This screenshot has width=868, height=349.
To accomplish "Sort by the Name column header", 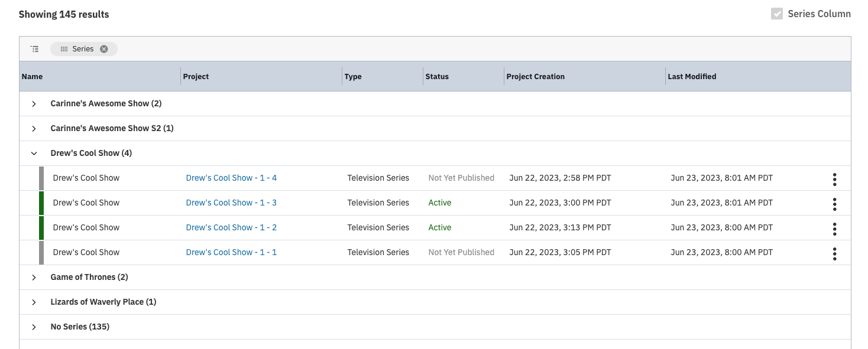I will [x=33, y=77].
